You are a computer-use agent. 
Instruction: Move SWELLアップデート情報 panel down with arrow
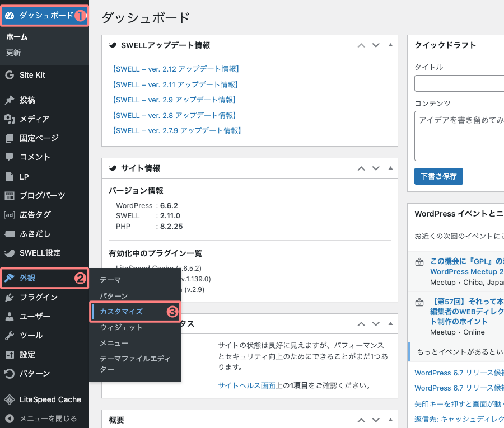click(376, 45)
